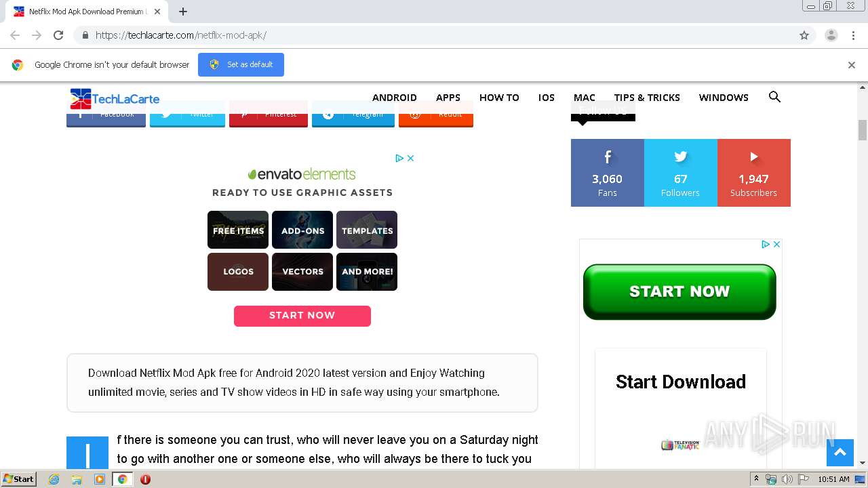The image size is (868, 488).
Task: Click the Start Download ad heading
Action: (x=681, y=382)
